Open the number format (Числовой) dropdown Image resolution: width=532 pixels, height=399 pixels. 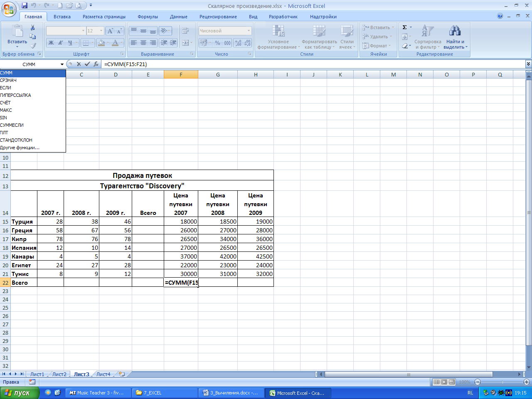[x=249, y=31]
